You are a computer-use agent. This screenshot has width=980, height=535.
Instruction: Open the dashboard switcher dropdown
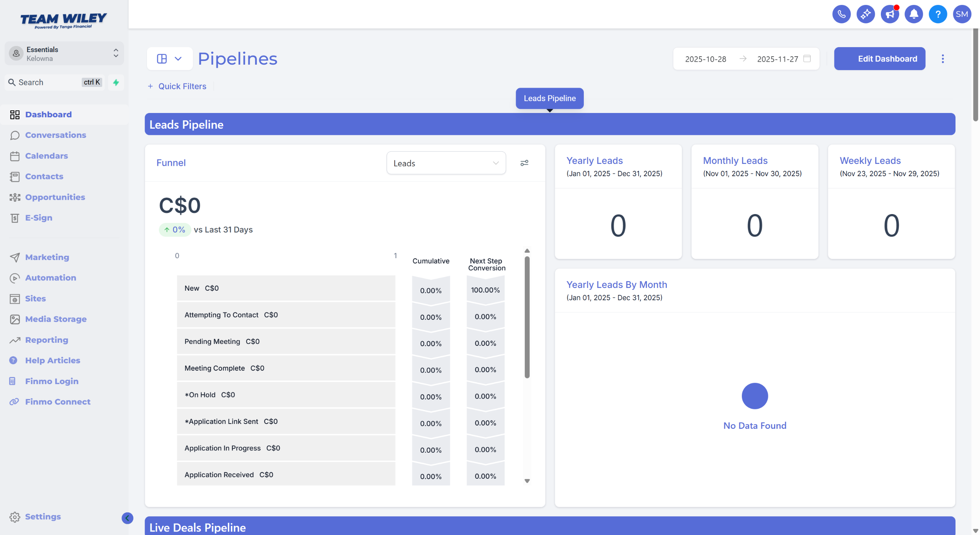pyautogui.click(x=170, y=59)
